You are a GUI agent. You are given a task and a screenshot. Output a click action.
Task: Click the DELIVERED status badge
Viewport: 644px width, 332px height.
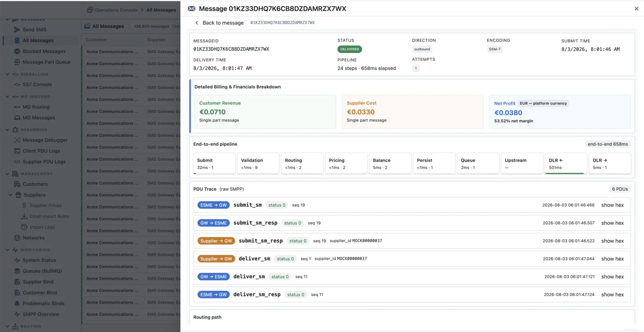point(349,49)
